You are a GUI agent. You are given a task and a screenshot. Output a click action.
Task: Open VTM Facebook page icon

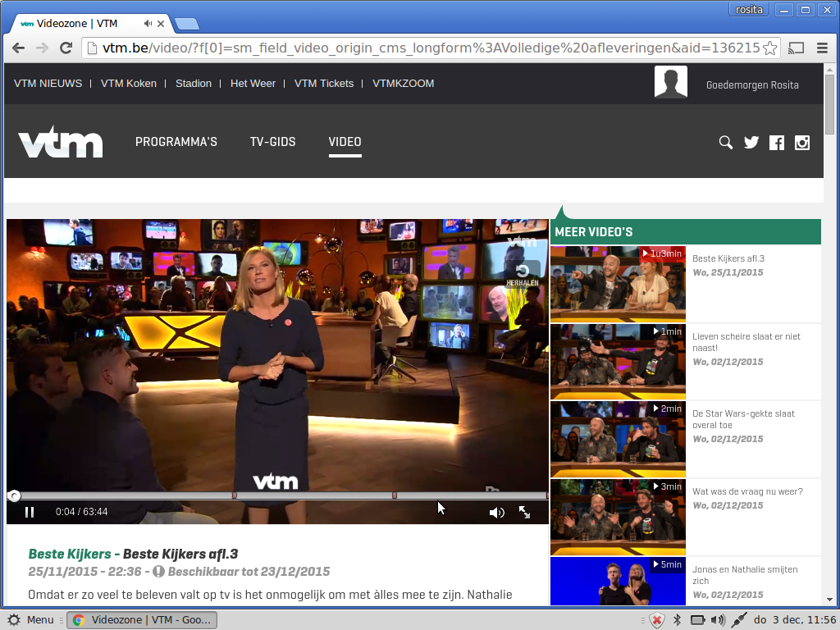pyautogui.click(x=777, y=143)
